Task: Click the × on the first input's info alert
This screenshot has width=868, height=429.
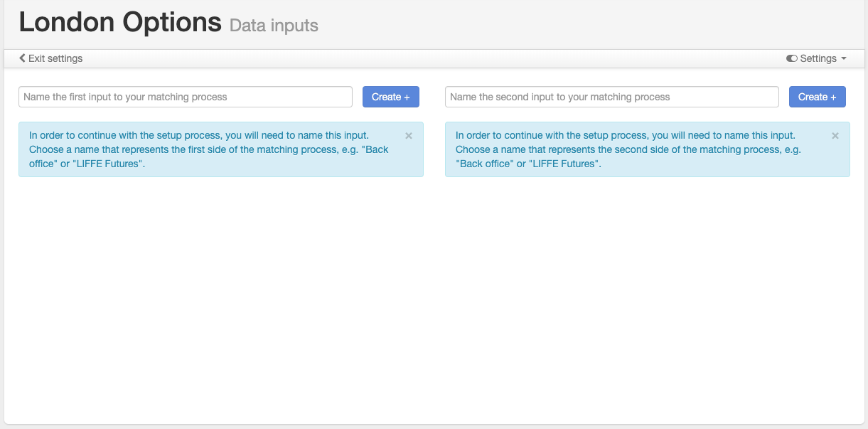Action: 409,135
